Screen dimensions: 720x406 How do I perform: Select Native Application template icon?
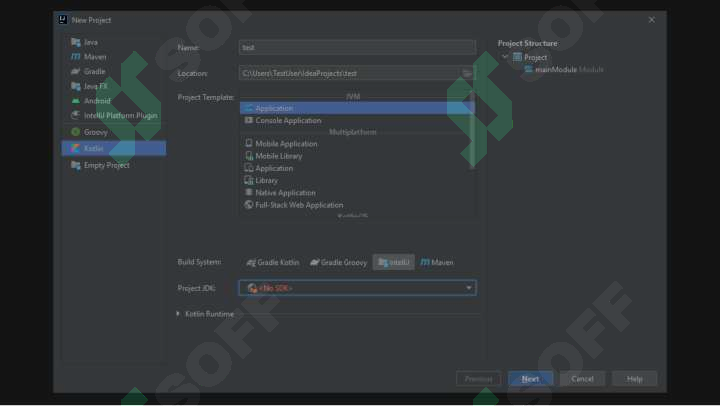tap(248, 192)
